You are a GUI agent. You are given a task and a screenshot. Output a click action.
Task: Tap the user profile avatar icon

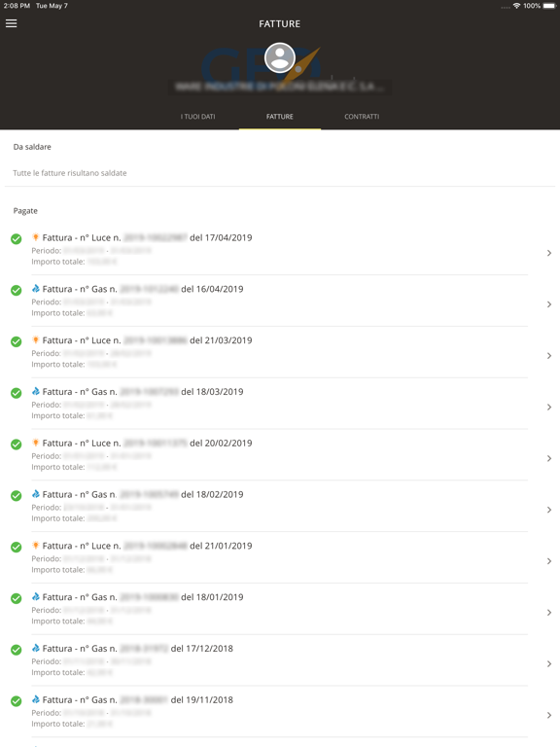pyautogui.click(x=280, y=58)
